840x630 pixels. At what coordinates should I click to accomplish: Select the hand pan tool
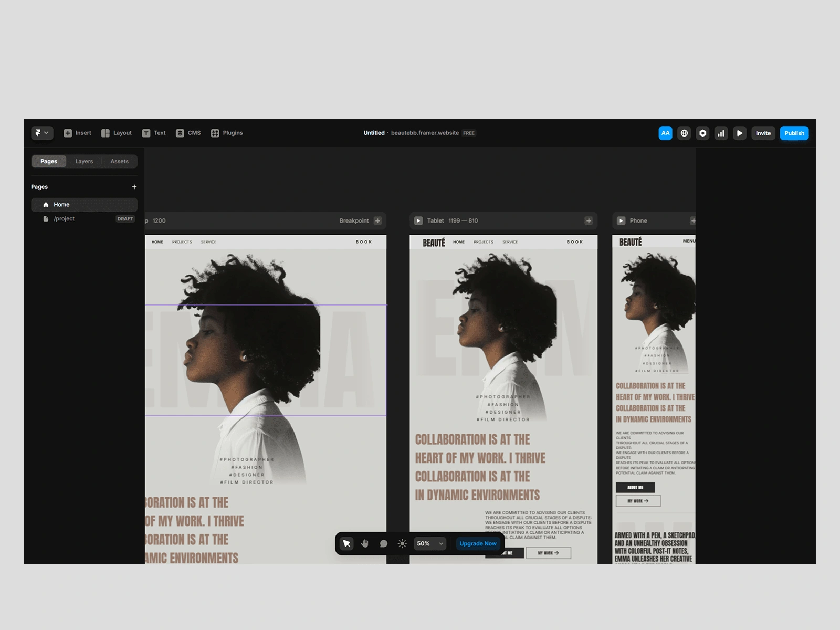[365, 543]
